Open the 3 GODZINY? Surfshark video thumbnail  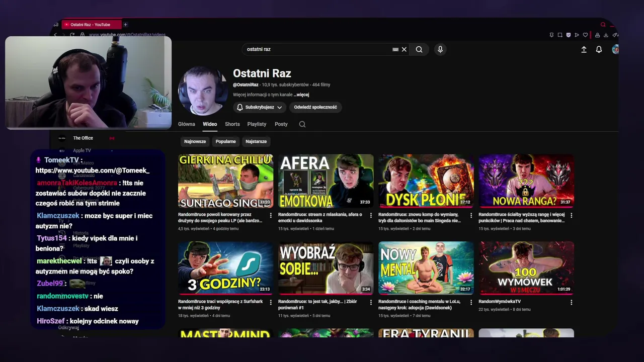(225, 268)
